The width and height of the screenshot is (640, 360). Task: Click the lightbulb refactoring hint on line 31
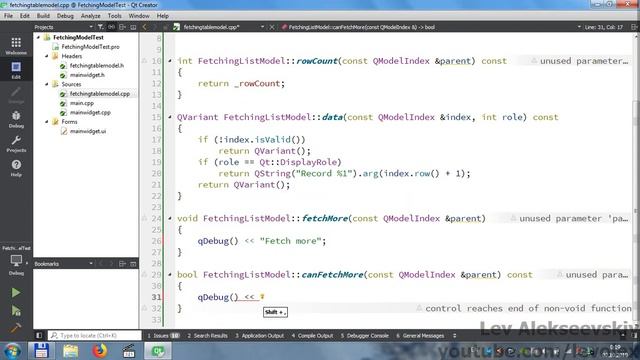[262, 297]
